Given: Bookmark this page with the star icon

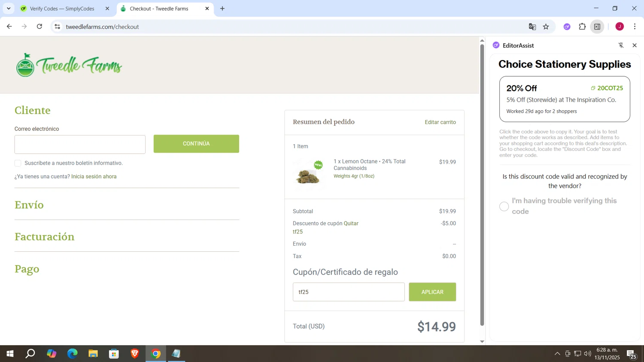Looking at the screenshot, I should click(x=546, y=27).
